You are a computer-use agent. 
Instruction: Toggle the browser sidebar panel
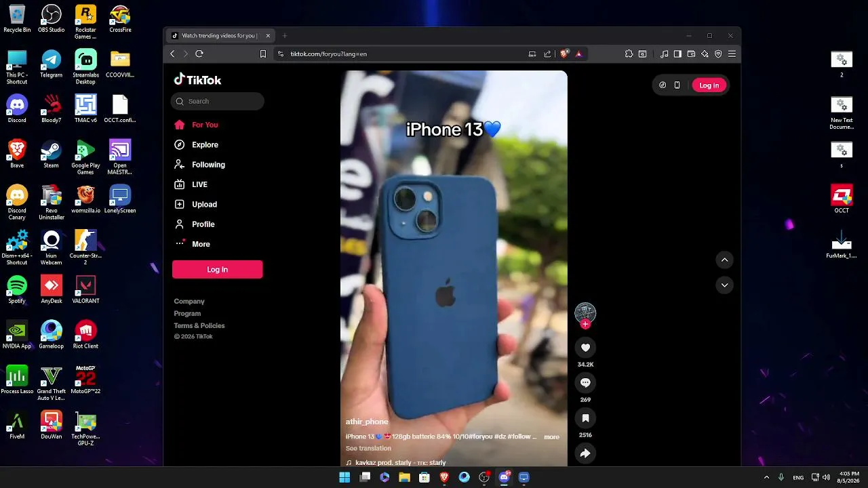point(677,54)
